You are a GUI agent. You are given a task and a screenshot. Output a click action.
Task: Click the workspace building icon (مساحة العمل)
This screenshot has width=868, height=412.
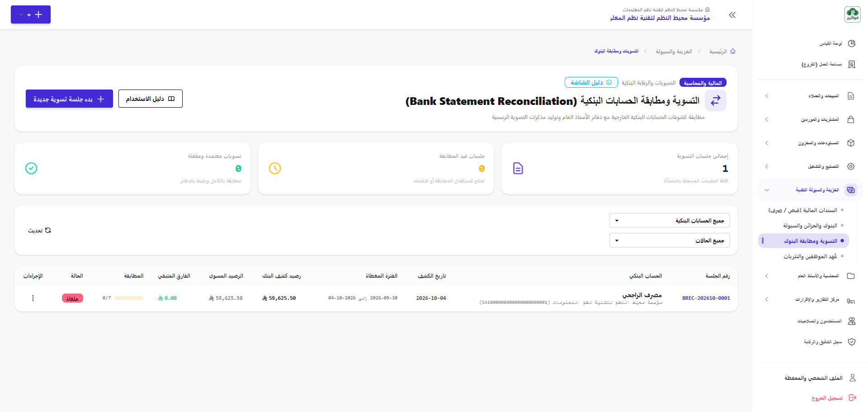tap(852, 64)
